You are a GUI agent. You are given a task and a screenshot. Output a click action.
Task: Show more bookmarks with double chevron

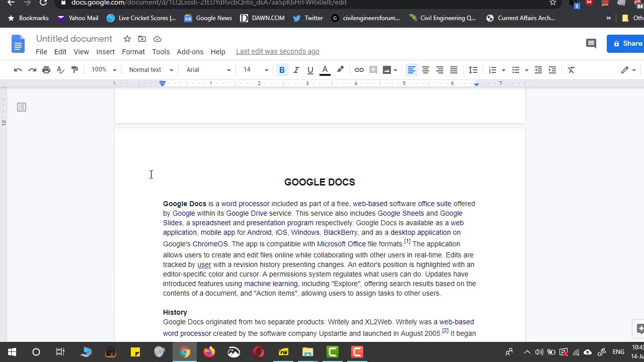[608, 18]
